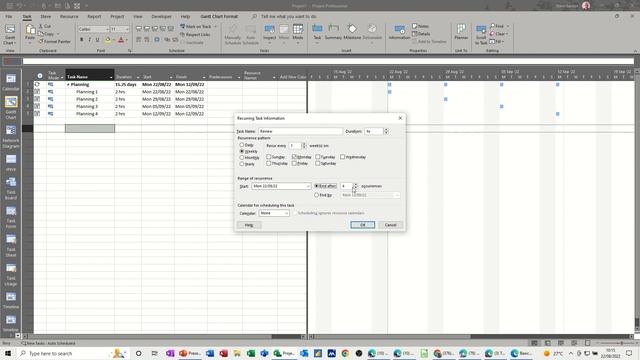Collapse the Planning summary task row
This screenshot has height=360, width=640.
(68, 84)
